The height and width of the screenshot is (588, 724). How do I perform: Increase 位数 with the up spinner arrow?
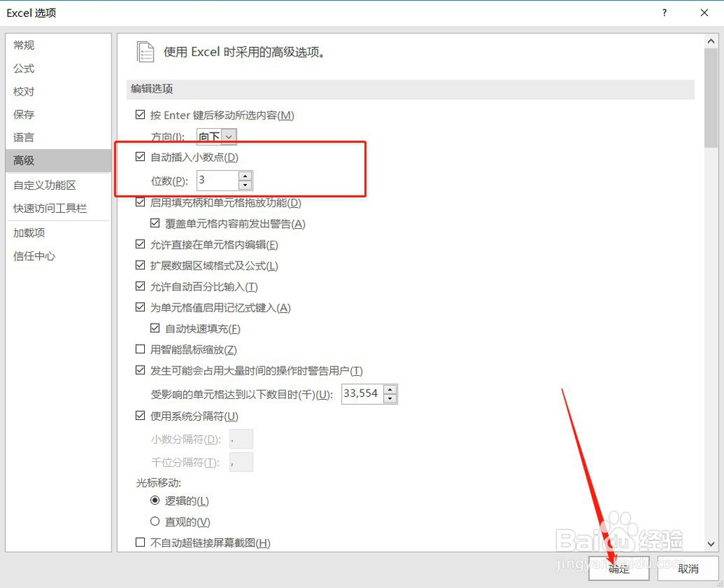245,176
